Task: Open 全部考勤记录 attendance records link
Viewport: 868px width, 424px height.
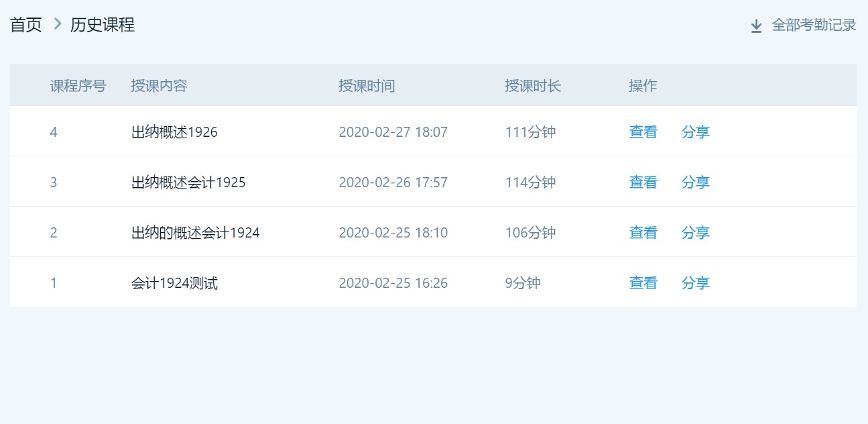Action: (814, 25)
